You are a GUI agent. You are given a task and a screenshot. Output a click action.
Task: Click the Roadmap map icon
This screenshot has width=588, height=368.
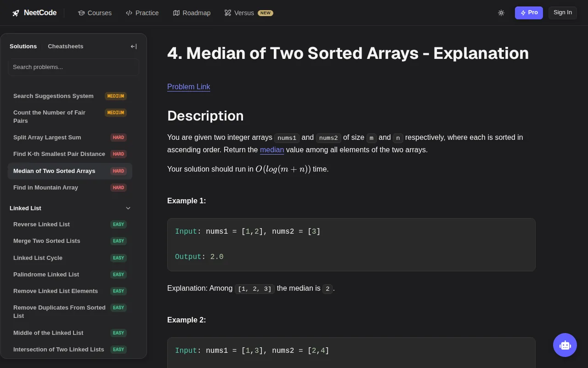pyautogui.click(x=176, y=13)
